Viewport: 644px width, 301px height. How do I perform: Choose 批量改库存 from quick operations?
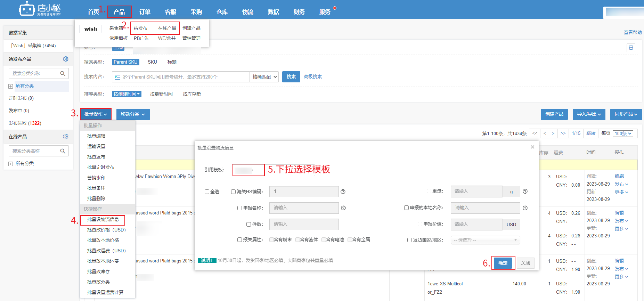pyautogui.click(x=98, y=271)
